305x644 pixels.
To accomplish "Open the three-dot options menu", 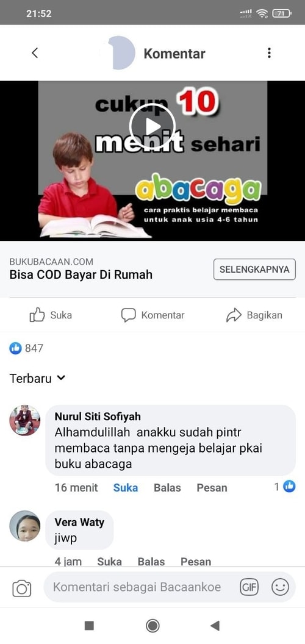I will click(269, 53).
